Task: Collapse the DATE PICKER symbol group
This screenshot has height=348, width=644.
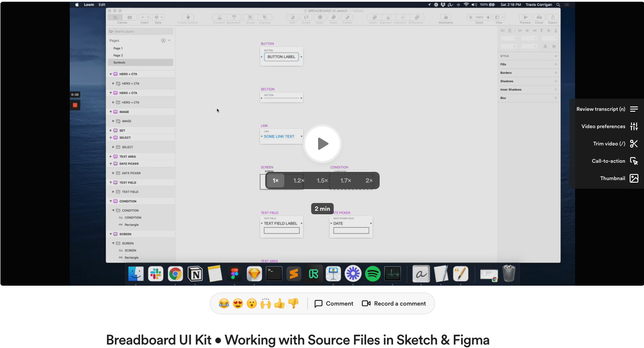Action: click(x=111, y=164)
